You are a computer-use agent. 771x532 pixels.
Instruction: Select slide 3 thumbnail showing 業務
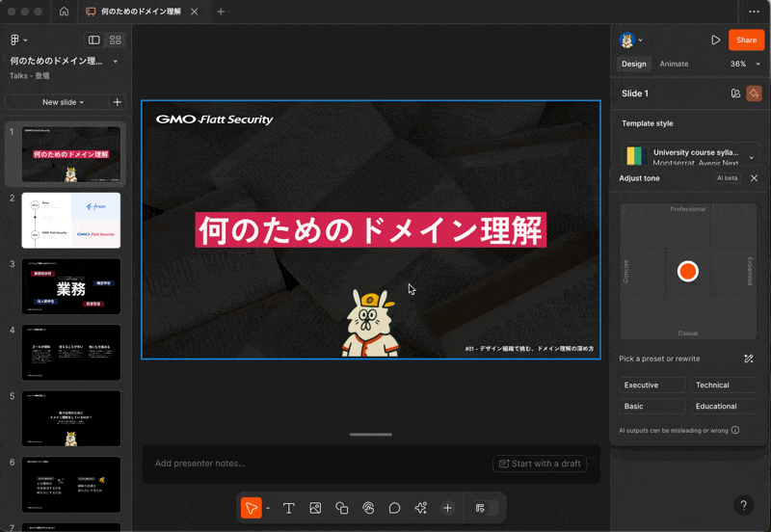tap(70, 286)
